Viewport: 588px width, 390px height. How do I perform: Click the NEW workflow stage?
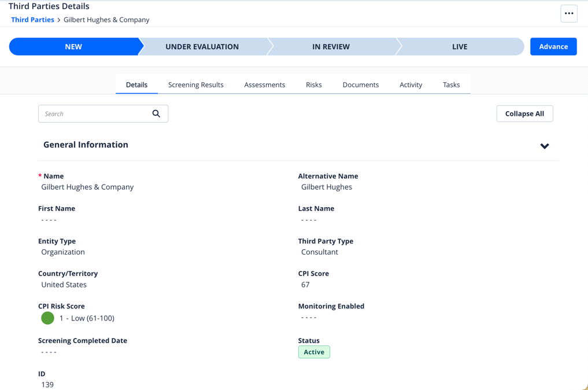point(73,47)
